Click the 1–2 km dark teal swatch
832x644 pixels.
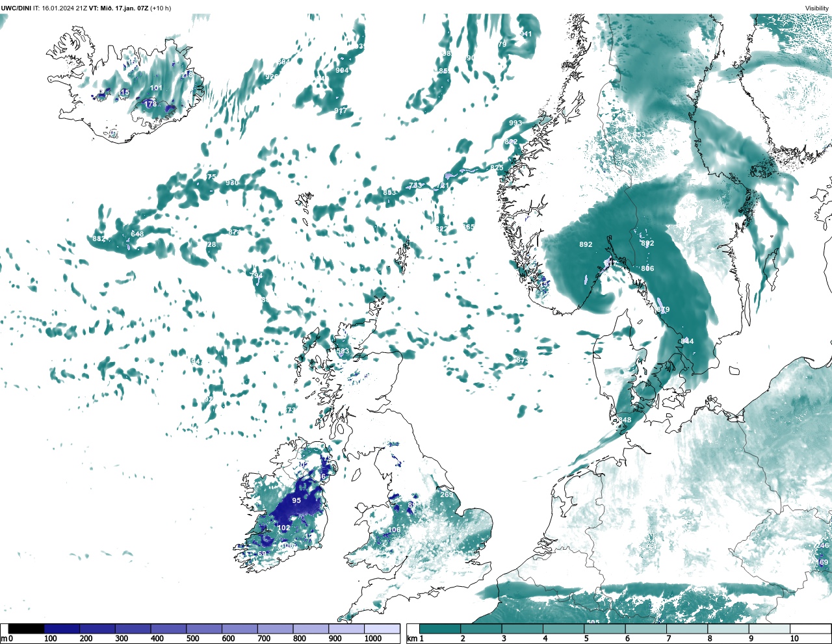pos(440,629)
